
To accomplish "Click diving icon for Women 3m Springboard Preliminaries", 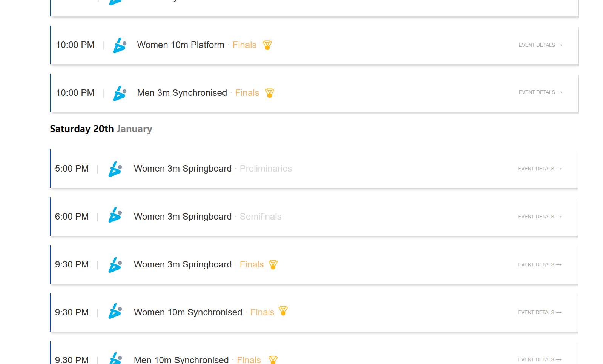I will pyautogui.click(x=115, y=169).
